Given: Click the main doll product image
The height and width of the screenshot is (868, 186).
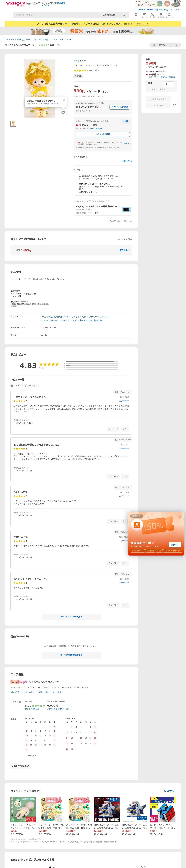Looking at the screenshot, I should click(x=40, y=89).
